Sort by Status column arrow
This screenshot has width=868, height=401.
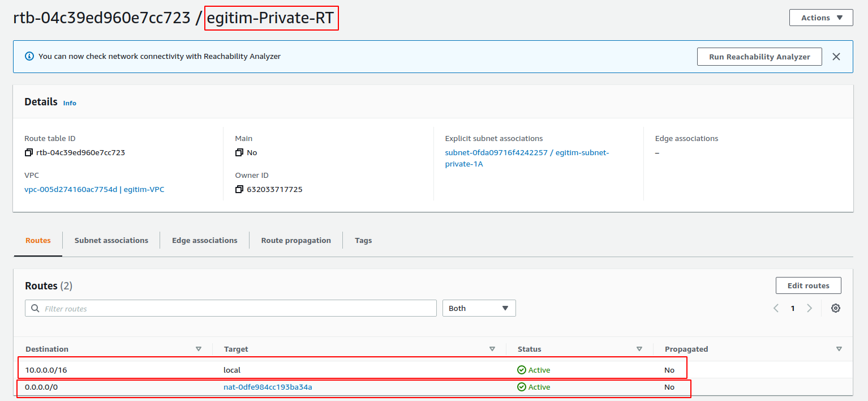point(639,349)
